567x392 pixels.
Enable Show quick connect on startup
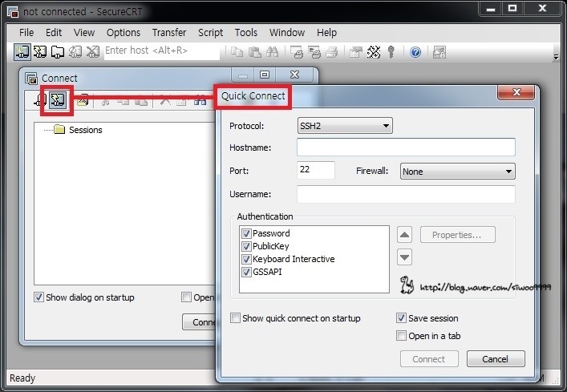coord(235,318)
